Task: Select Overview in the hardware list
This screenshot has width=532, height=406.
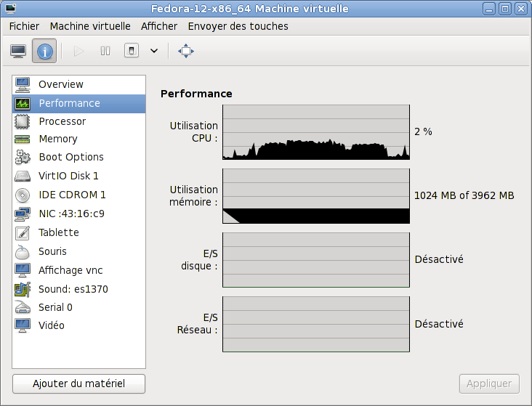Action: pyautogui.click(x=60, y=84)
